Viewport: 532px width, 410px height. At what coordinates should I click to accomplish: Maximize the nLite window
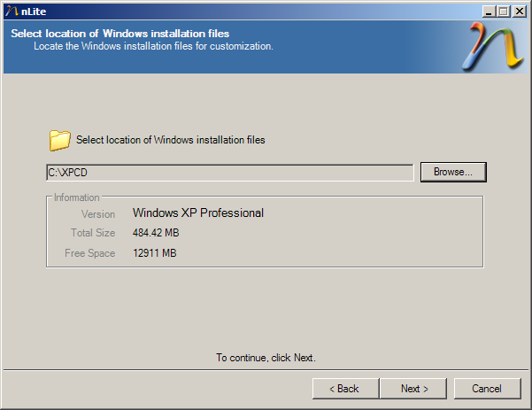pos(504,12)
